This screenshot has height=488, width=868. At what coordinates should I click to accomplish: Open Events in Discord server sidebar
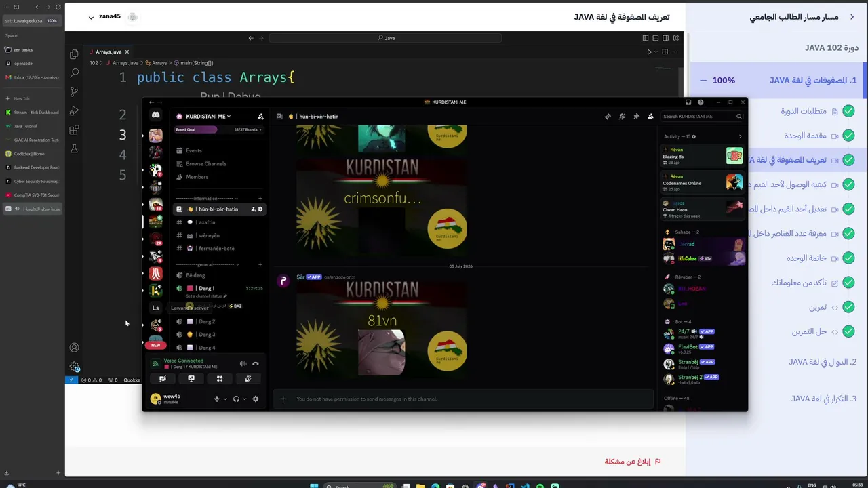click(193, 150)
